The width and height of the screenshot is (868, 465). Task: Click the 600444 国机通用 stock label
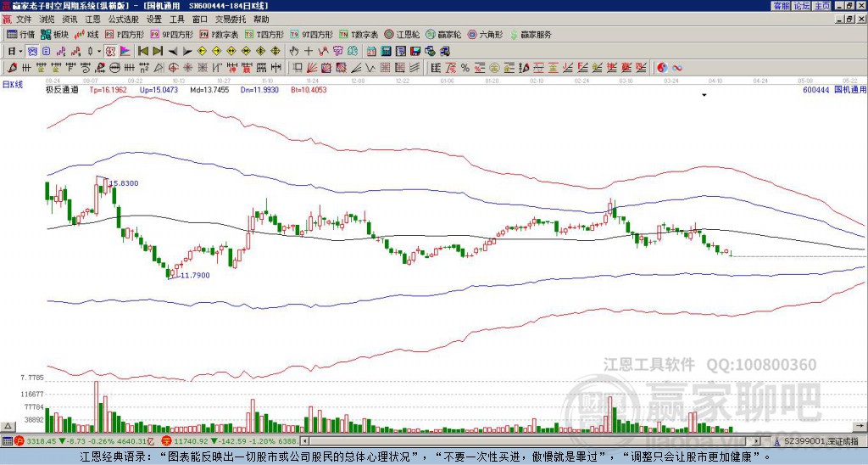coord(834,89)
